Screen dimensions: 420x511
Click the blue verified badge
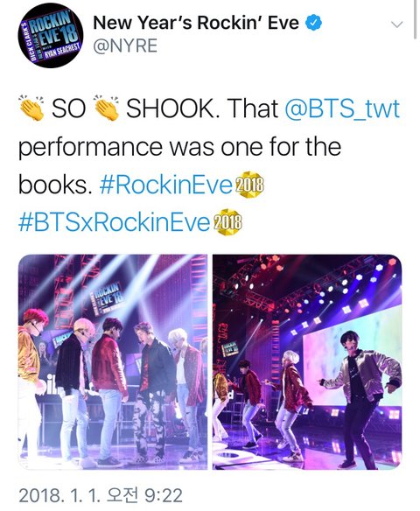(313, 23)
